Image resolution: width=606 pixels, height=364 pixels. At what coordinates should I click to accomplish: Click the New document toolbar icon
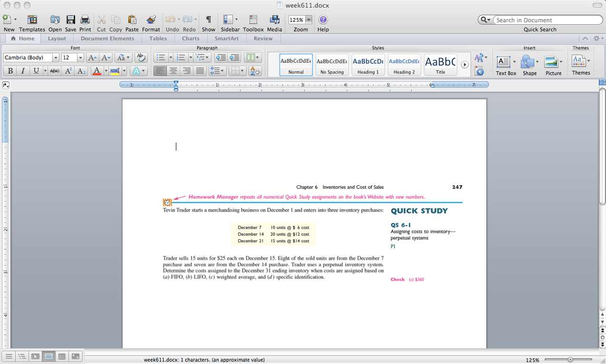click(x=7, y=19)
